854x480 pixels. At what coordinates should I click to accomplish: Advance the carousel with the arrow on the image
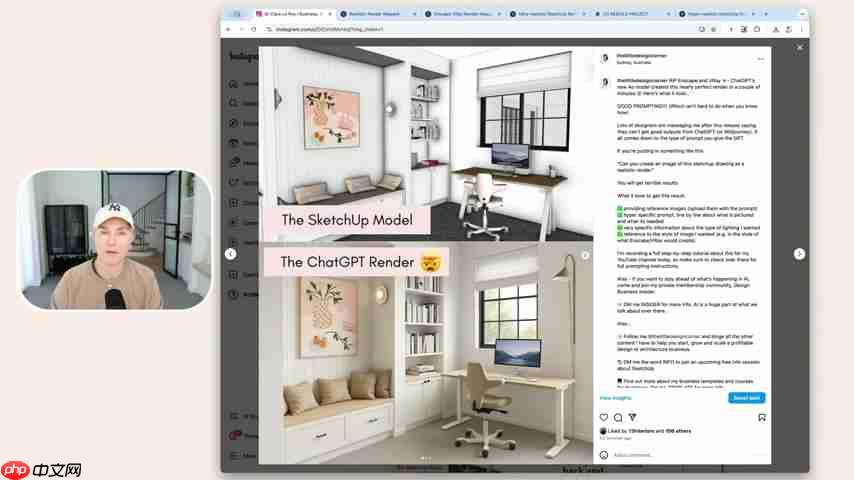(585, 255)
